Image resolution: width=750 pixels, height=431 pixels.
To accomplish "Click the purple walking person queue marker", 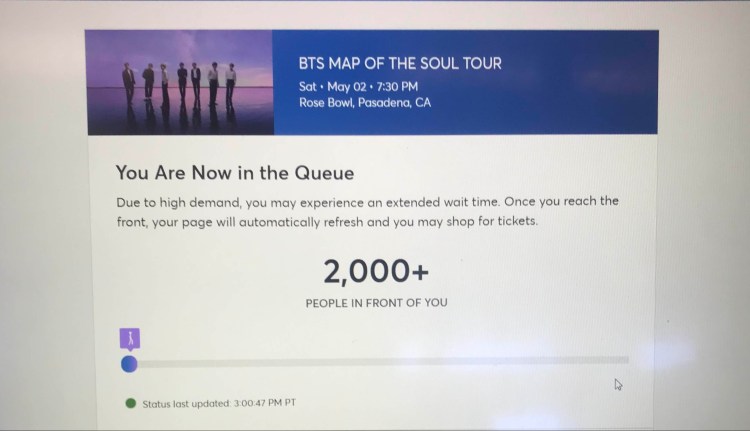I will [128, 338].
